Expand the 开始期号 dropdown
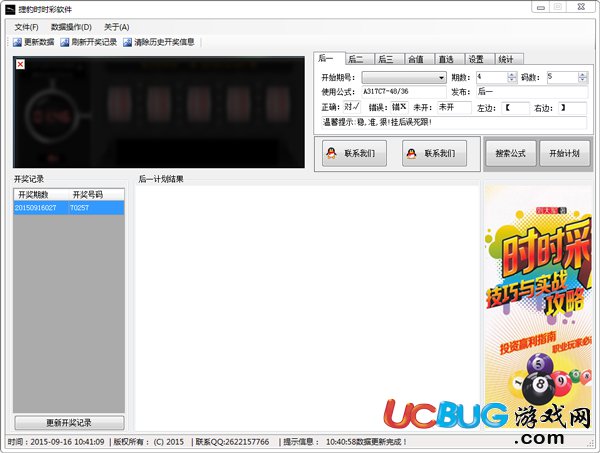600x453 pixels. pyautogui.click(x=441, y=78)
